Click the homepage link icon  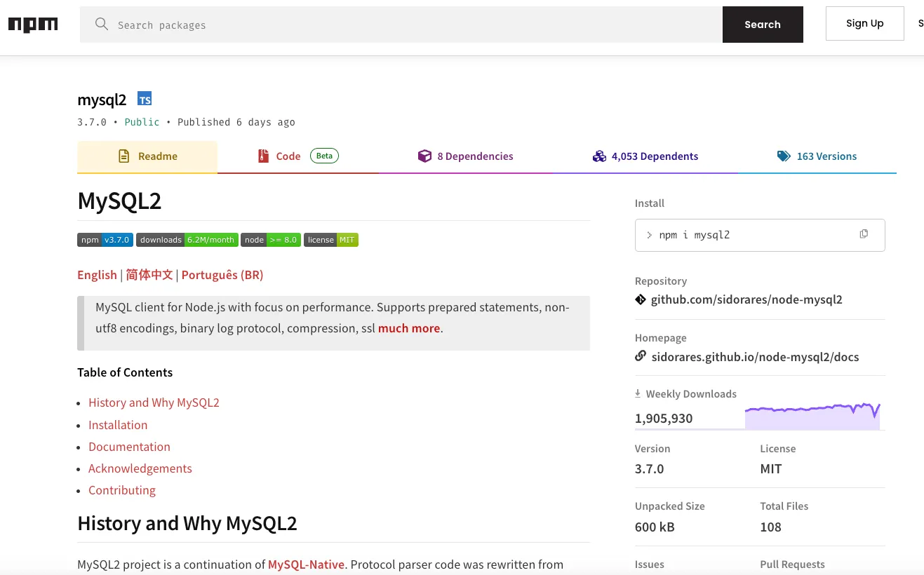(641, 356)
